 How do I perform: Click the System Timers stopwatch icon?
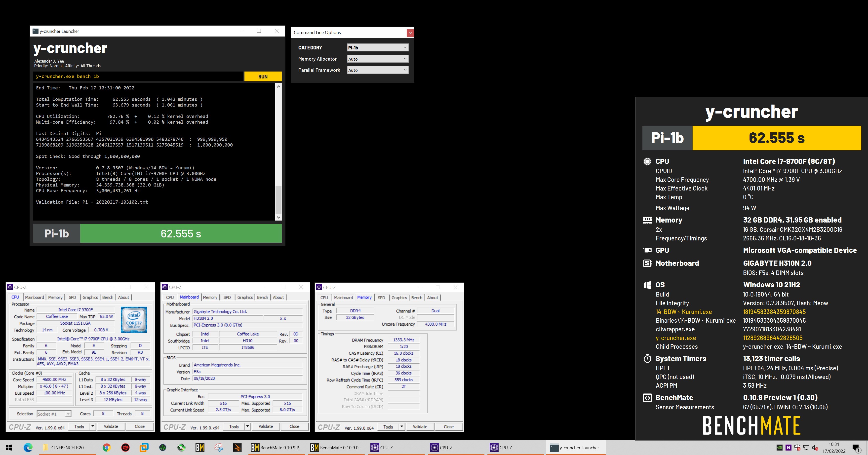coord(647,359)
